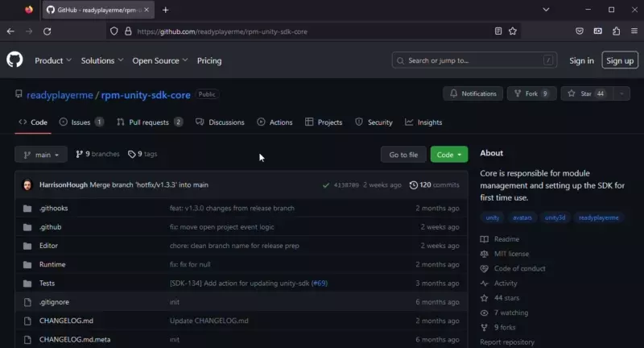Bookmark this page with star icon
Screen dimensions: 644x348
tap(513, 31)
